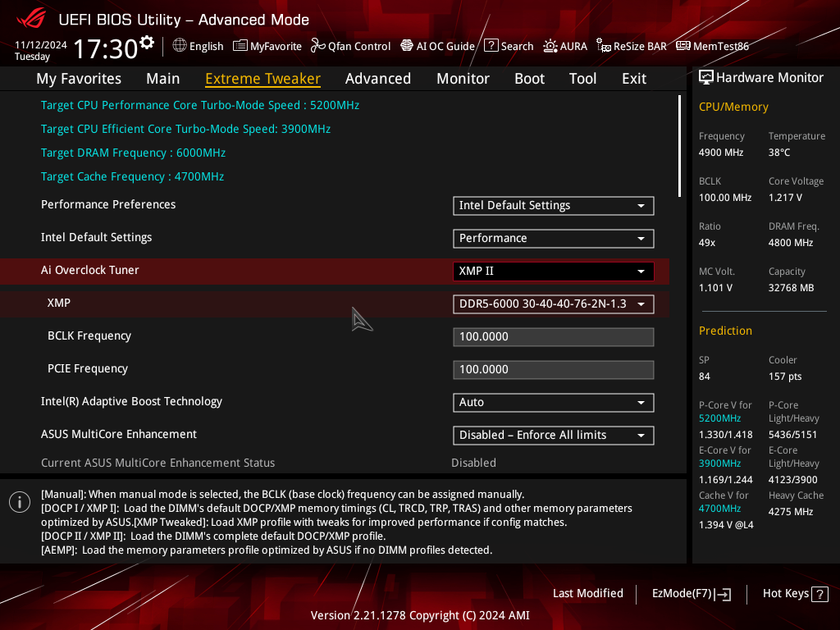The width and height of the screenshot is (840, 630).
Task: Open Search question-mark icon
Action: coord(491,46)
